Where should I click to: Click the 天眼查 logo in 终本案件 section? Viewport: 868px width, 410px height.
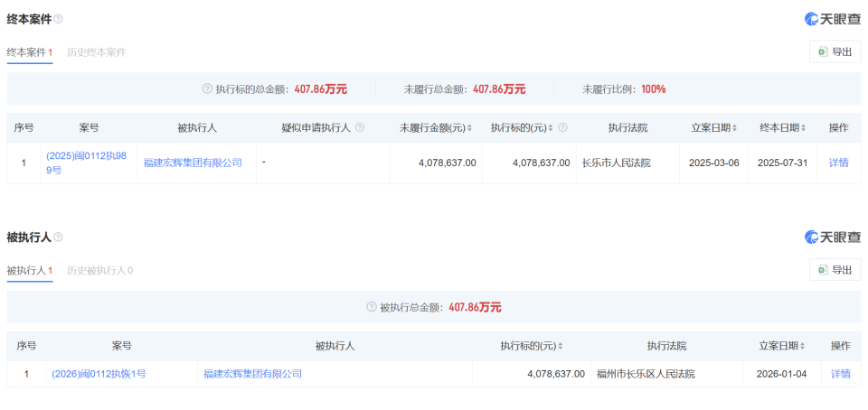coord(833,19)
